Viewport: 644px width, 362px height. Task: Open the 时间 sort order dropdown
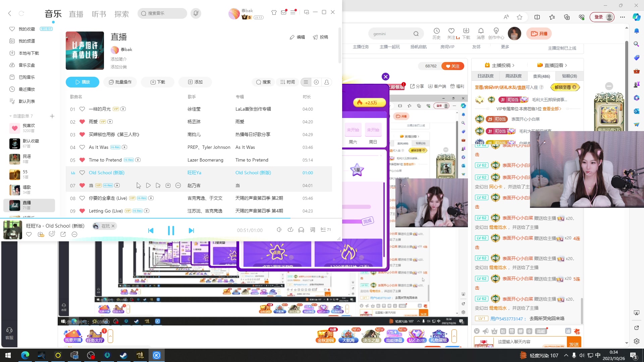coord(287,82)
